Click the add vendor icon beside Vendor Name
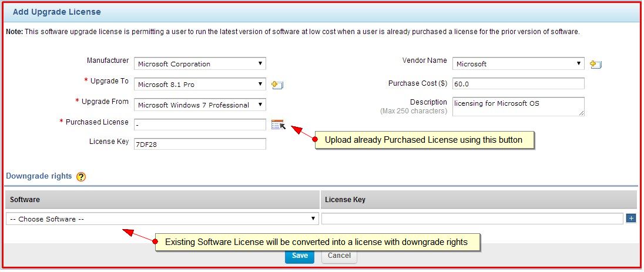 (596, 65)
